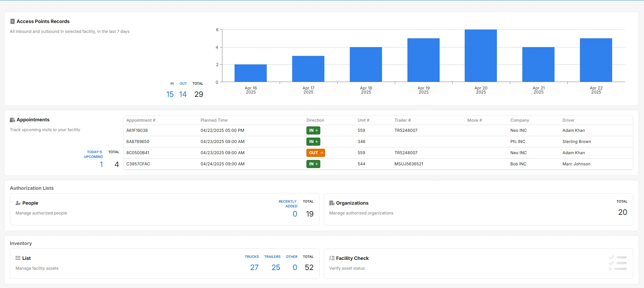Select appointment number A61F19038
The height and width of the screenshot is (288, 644).
point(137,130)
